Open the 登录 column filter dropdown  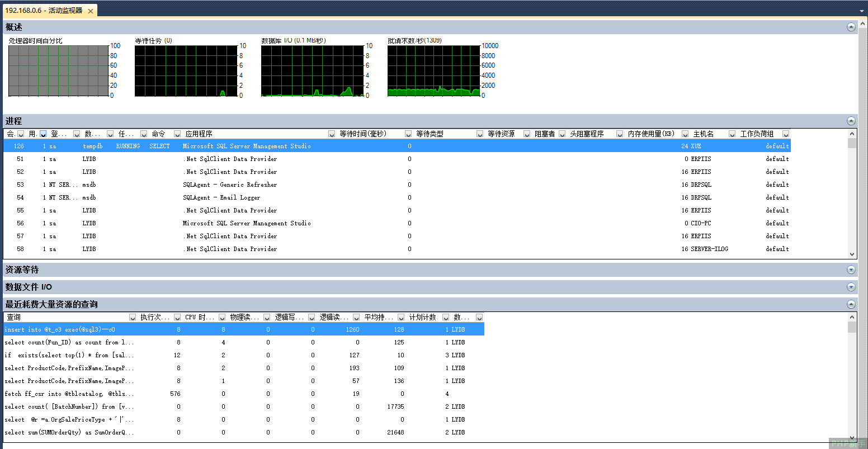(x=77, y=134)
